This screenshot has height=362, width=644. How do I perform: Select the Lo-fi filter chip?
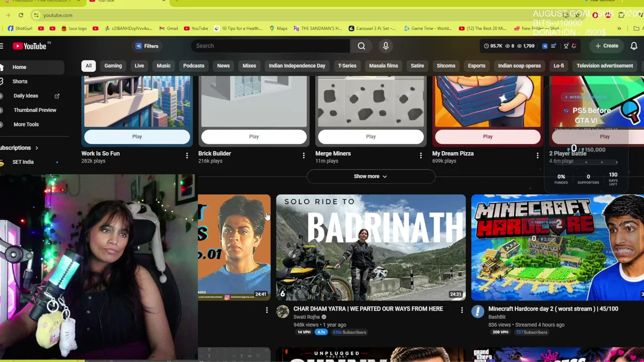pyautogui.click(x=558, y=66)
